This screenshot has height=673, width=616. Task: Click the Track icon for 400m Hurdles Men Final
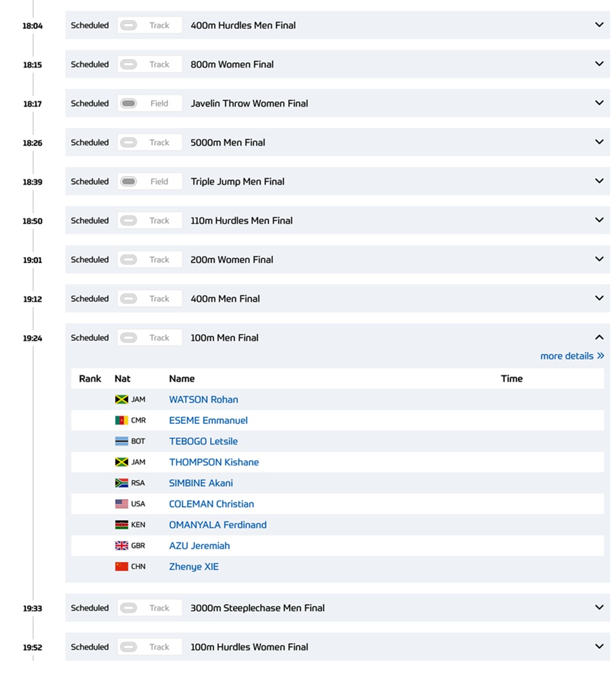128,25
